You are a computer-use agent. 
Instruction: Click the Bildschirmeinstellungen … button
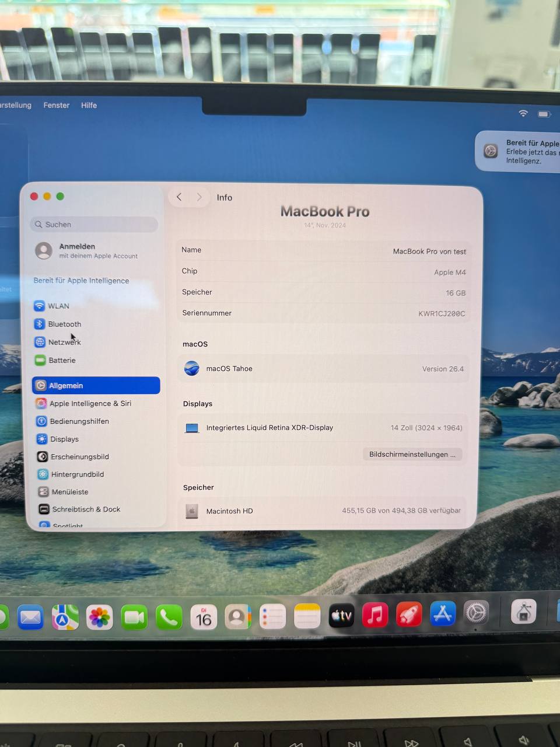[x=412, y=454]
